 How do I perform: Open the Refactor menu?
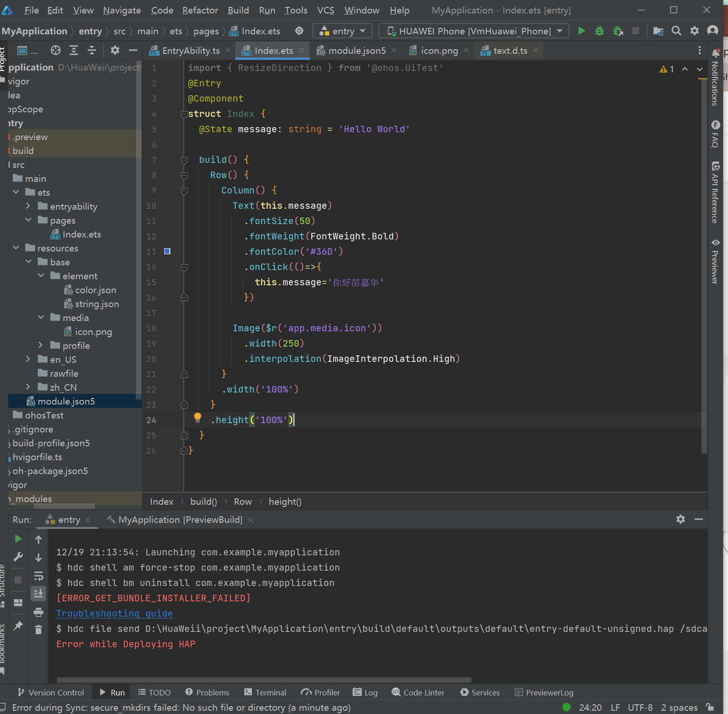(200, 10)
